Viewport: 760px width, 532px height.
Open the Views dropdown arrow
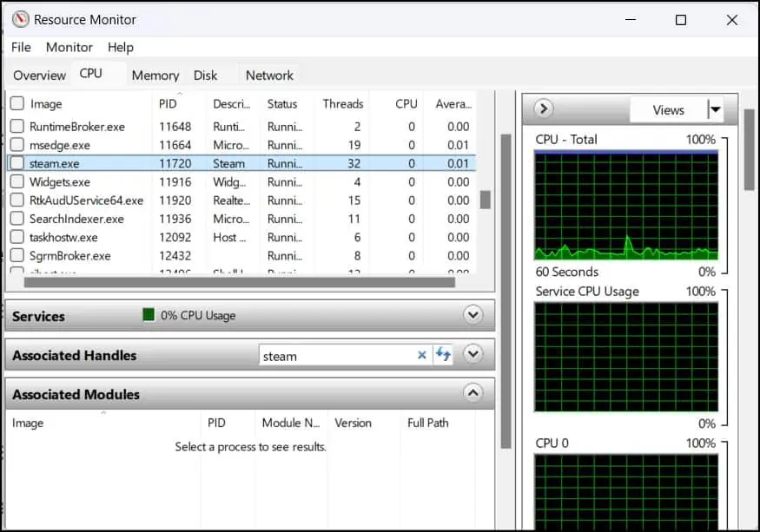(x=715, y=109)
